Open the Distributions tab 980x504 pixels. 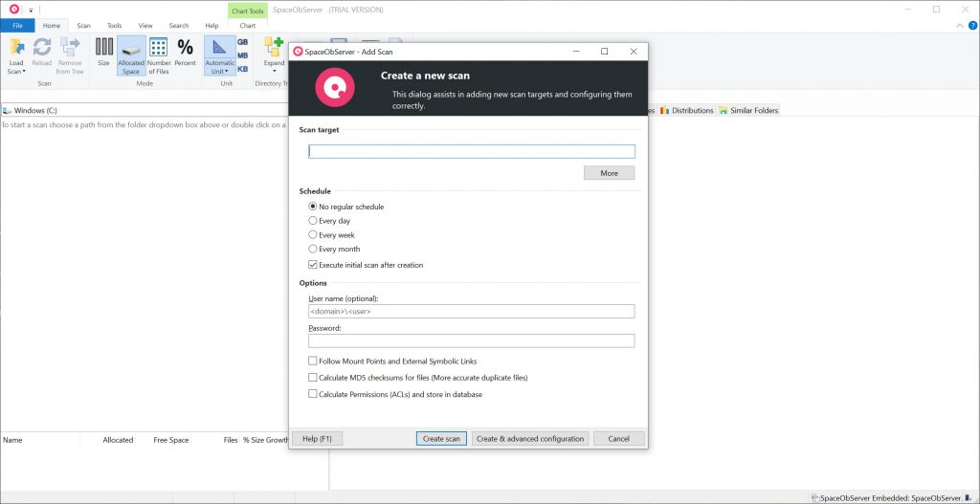[x=687, y=111]
